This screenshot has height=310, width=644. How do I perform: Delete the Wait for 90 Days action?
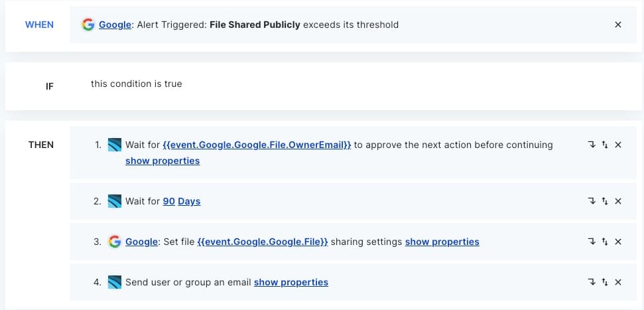point(618,201)
